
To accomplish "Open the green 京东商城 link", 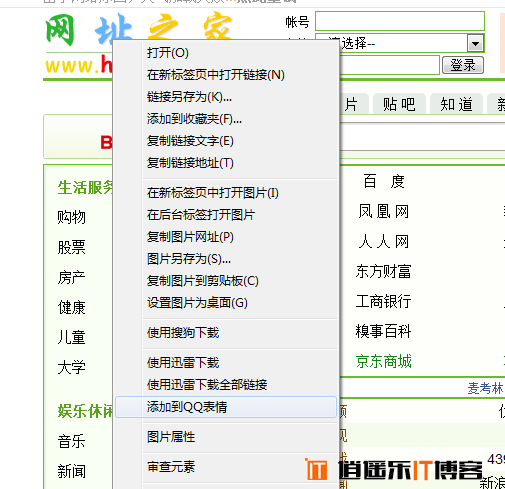I will (384, 361).
